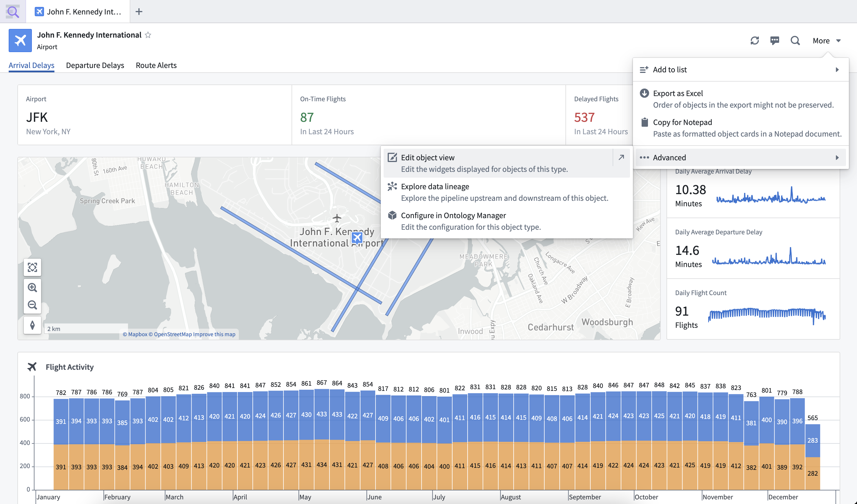
Task: Click the January label on chart axis
Action: tap(48, 497)
